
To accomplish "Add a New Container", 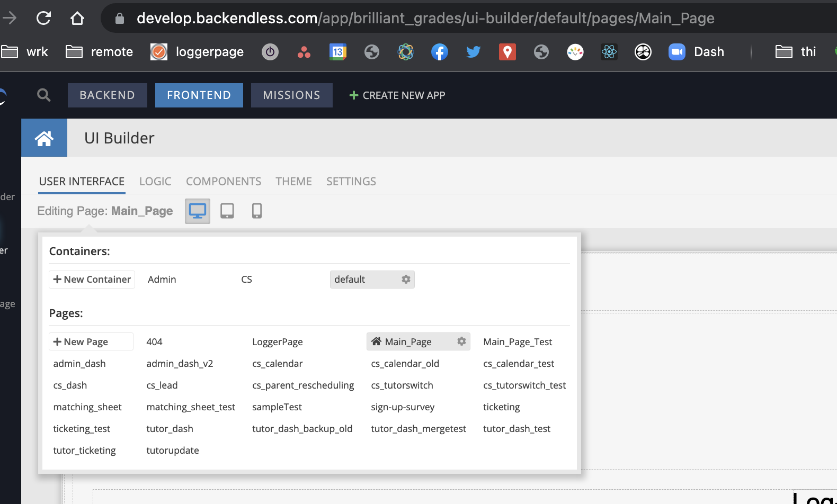I will tap(92, 280).
